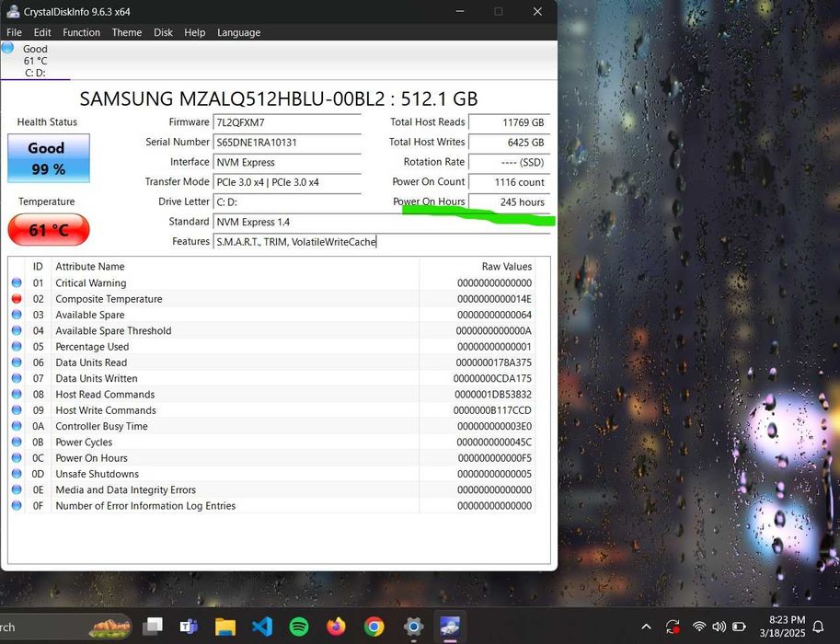Image resolution: width=840 pixels, height=644 pixels.
Task: Select the Percentage Used attribute name
Action: [92, 347]
